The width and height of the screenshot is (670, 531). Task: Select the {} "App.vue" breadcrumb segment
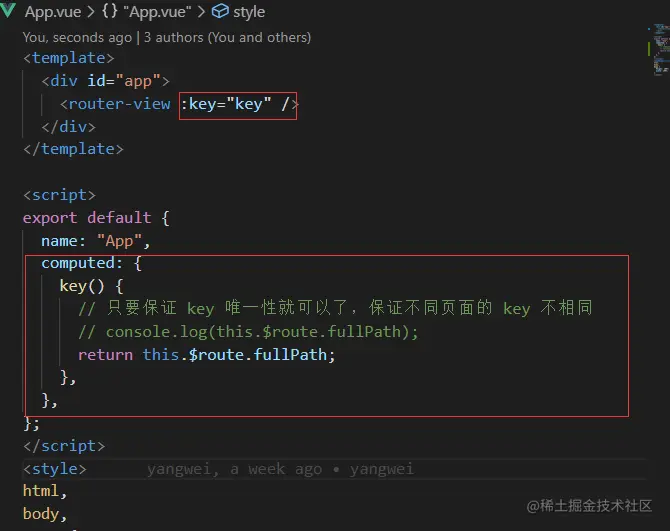[x=147, y=12]
